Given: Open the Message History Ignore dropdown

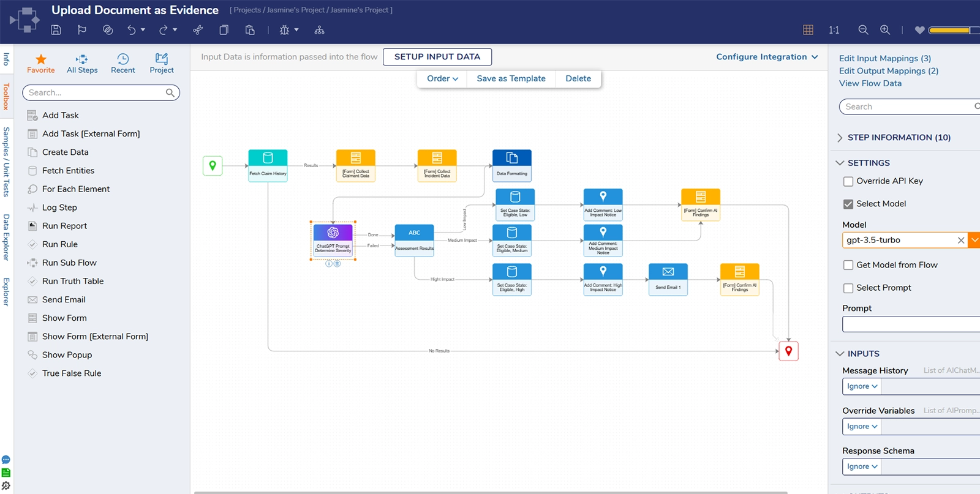Looking at the screenshot, I should pos(862,386).
